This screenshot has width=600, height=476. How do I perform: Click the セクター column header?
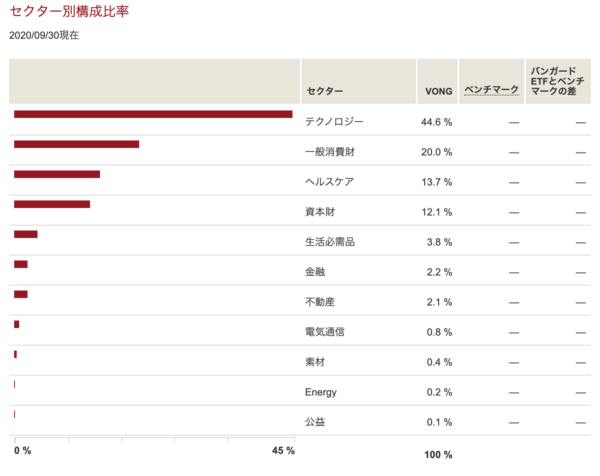[324, 91]
